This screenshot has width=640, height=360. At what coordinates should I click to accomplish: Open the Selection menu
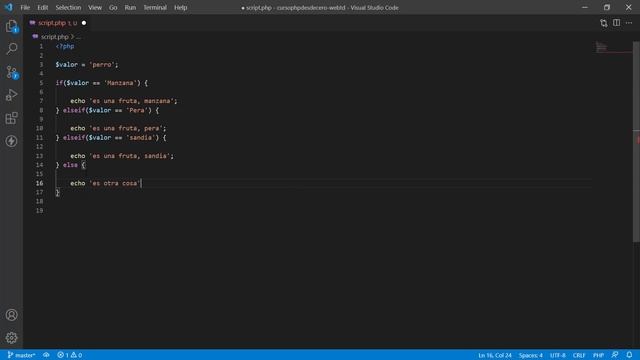pyautogui.click(x=68, y=7)
